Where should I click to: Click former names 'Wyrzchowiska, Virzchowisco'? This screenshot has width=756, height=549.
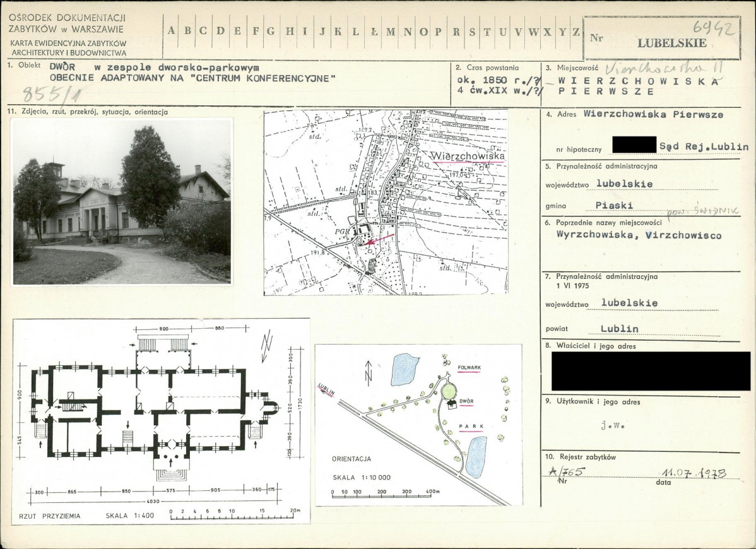click(639, 235)
